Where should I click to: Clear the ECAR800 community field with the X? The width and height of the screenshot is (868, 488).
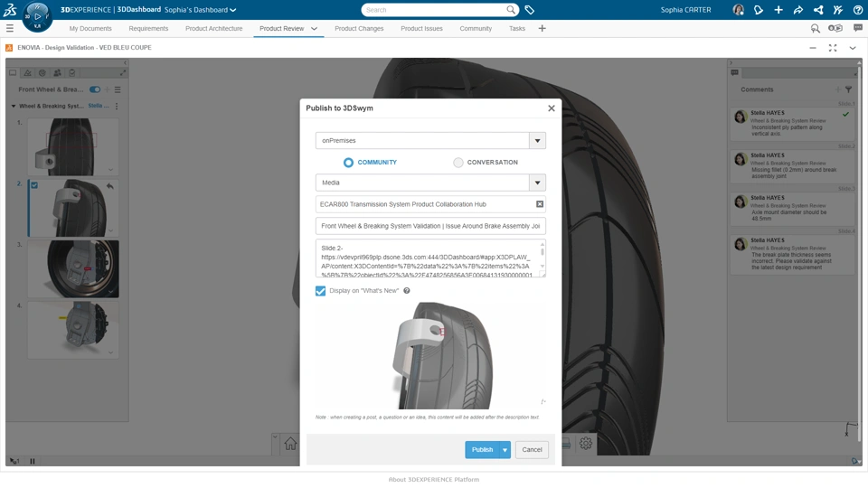point(540,204)
